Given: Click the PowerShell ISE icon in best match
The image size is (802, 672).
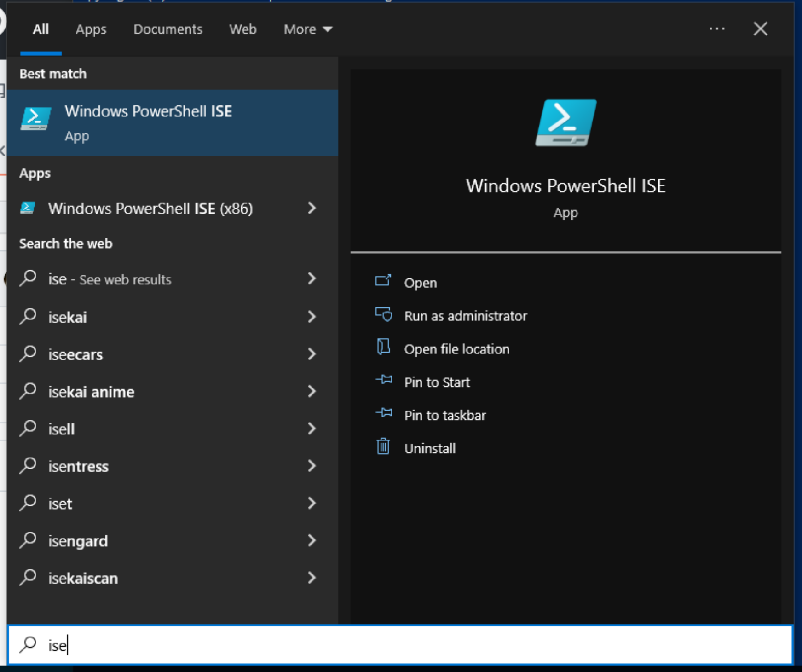Looking at the screenshot, I should point(36,118).
